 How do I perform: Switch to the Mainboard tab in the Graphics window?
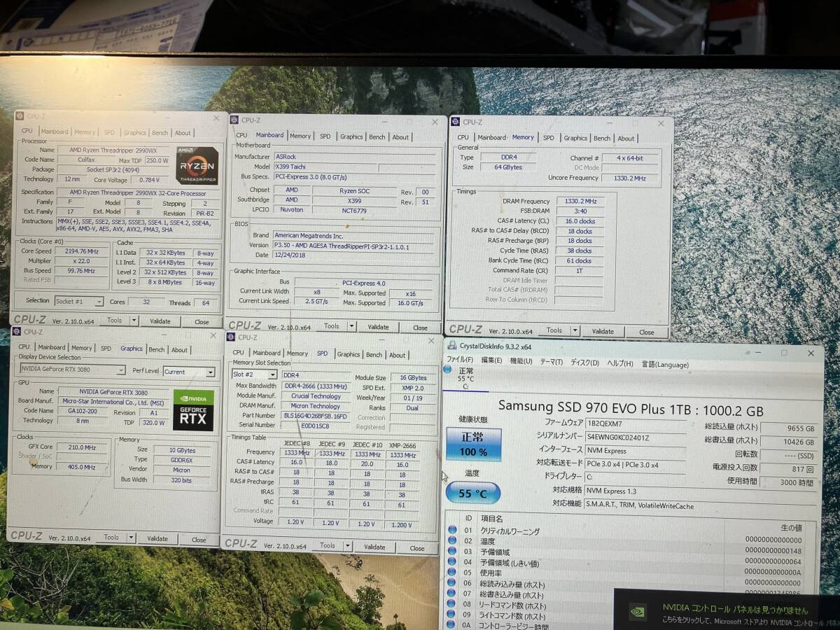(52, 347)
